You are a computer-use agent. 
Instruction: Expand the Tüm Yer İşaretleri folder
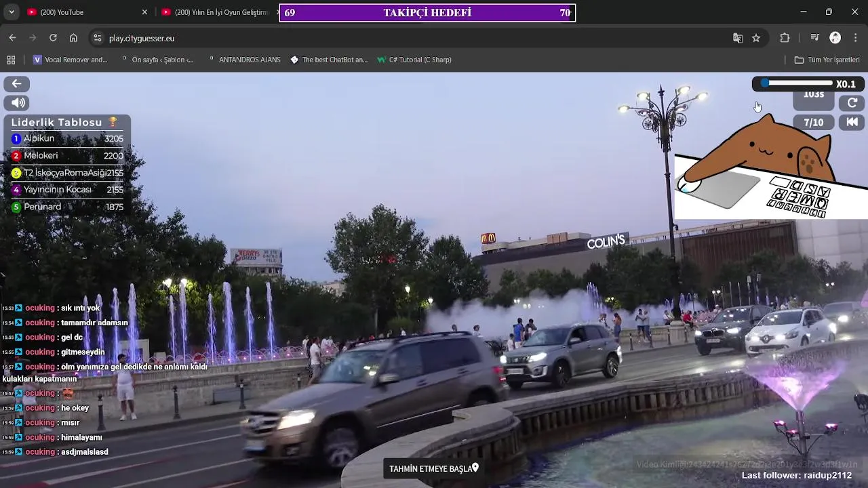(x=827, y=60)
